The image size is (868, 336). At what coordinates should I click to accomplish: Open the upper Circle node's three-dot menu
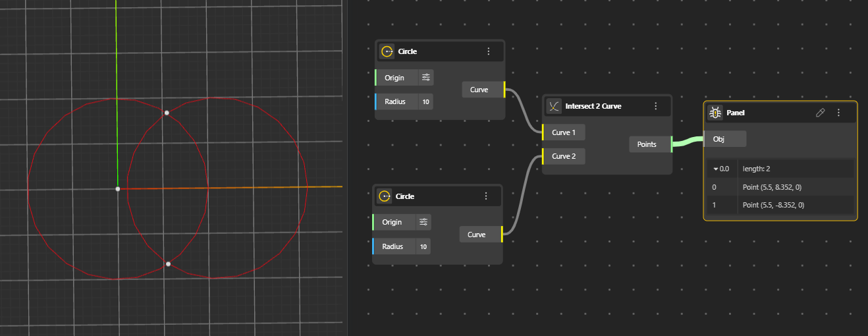pos(488,51)
